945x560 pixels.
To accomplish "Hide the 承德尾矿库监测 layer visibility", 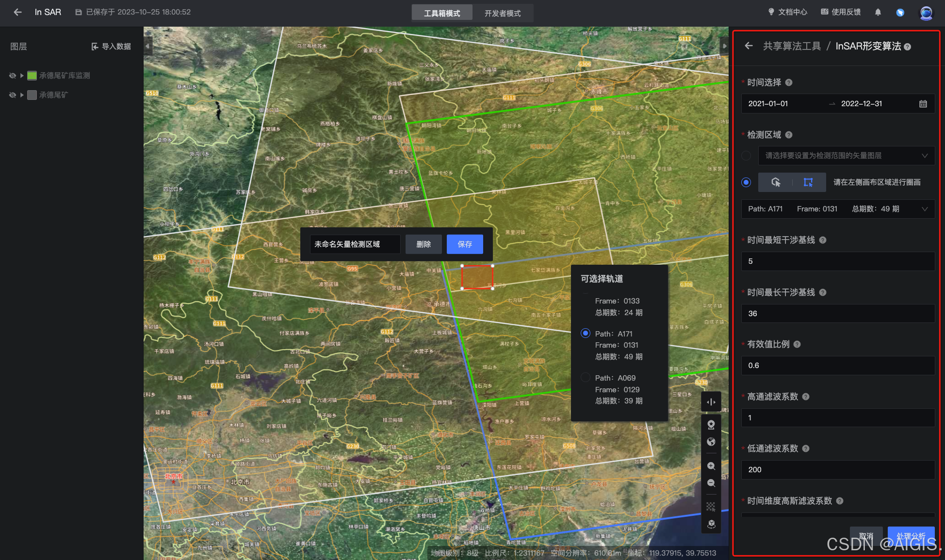I will point(13,76).
